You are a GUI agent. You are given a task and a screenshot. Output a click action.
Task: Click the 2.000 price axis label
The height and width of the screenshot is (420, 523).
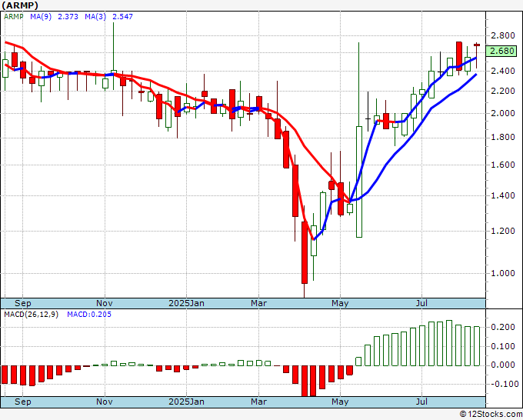tap(503, 113)
